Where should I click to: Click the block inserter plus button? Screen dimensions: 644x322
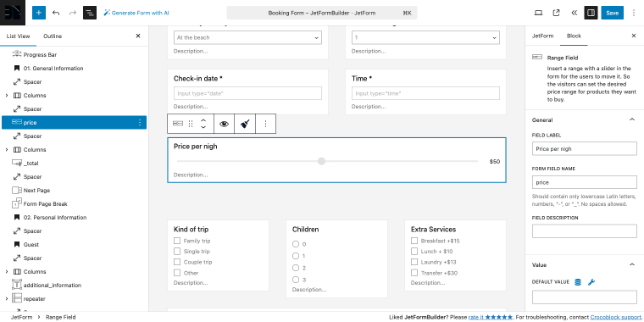pyautogui.click(x=39, y=13)
